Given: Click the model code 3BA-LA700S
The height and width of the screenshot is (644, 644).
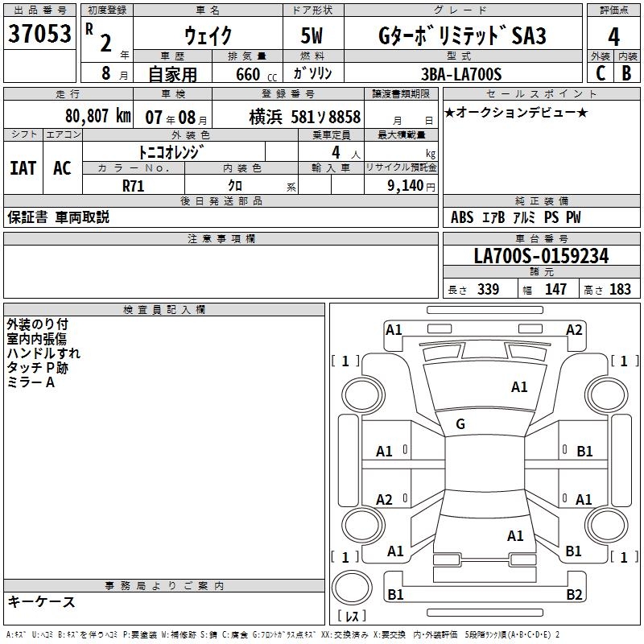Looking at the screenshot, I should 461,74.
